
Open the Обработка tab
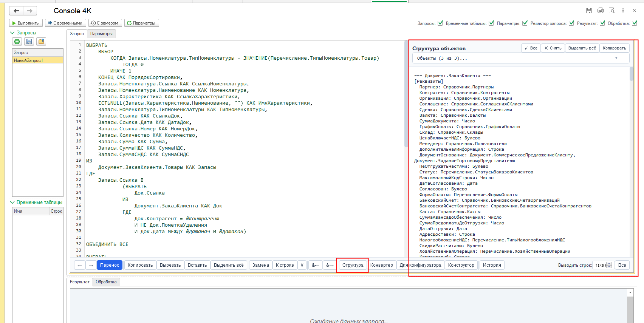[106, 282]
